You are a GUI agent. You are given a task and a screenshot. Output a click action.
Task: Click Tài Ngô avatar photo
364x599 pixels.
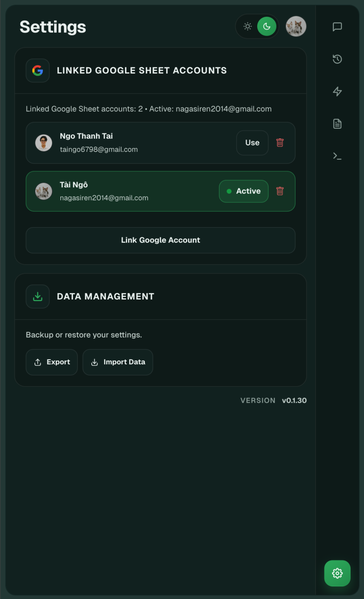coord(44,191)
